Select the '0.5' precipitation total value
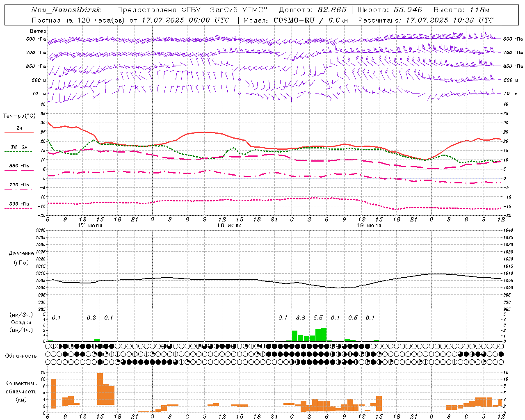Image resolution: width=525 pixels, height=420 pixels. click(353, 317)
